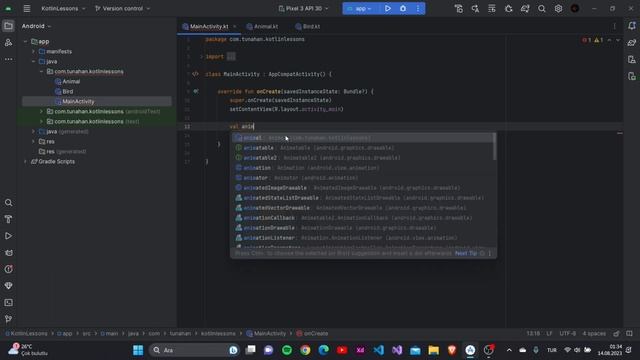The height and width of the screenshot is (360, 640).
Task: Open the Device Manager sidebar icon
Action: coord(632,60)
